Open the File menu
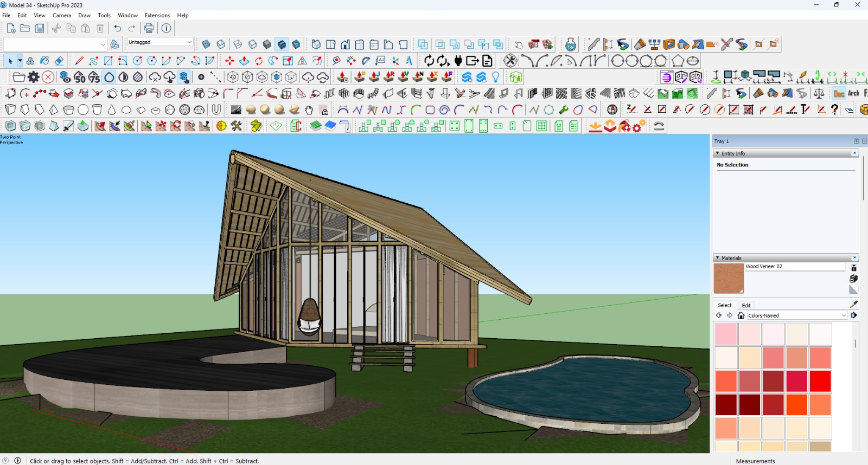This screenshot has width=868, height=465. coord(7,15)
